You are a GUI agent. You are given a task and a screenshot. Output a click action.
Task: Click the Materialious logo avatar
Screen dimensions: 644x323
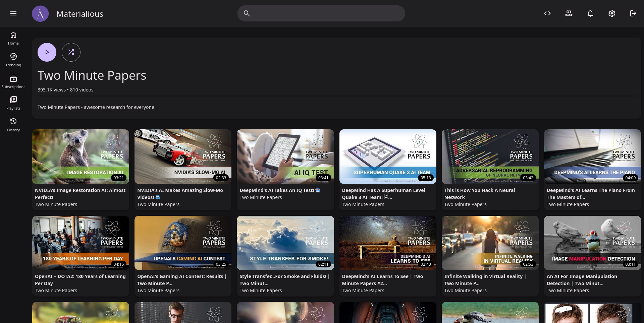tap(40, 14)
